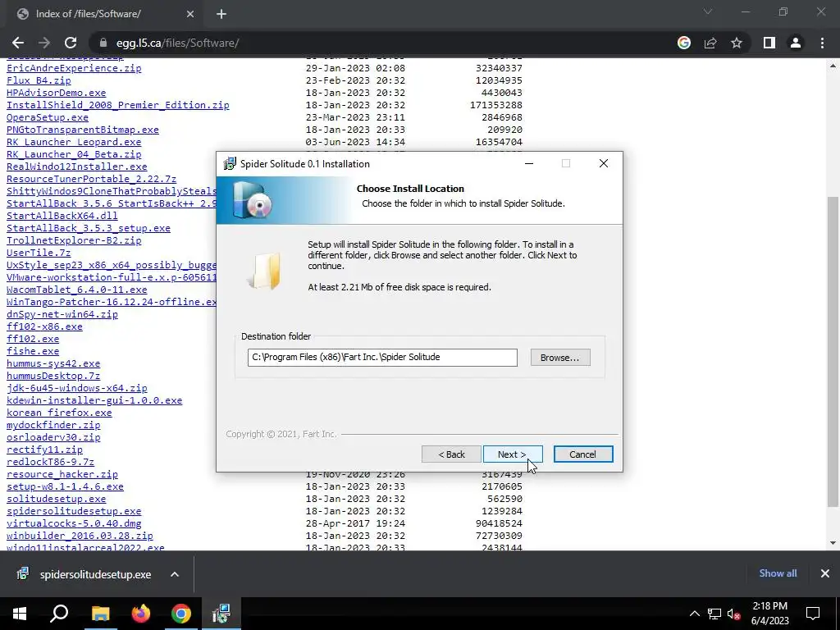Image resolution: width=840 pixels, height=630 pixels.
Task: Open Chrome three-dot menu
Action: (822, 43)
